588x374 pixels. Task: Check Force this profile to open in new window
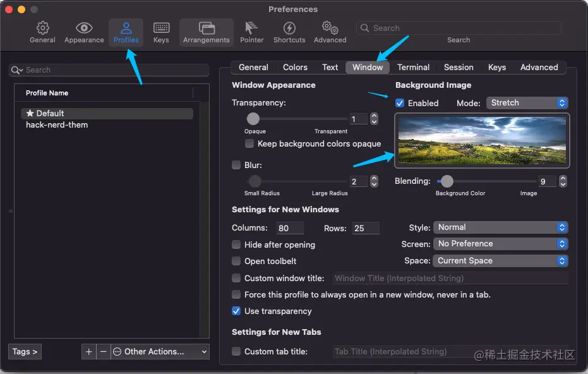236,294
